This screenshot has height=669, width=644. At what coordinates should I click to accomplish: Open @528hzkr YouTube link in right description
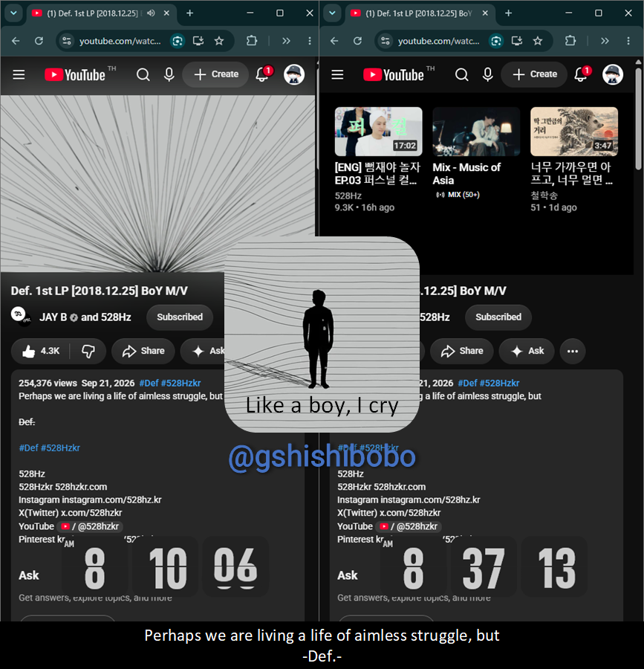410,526
